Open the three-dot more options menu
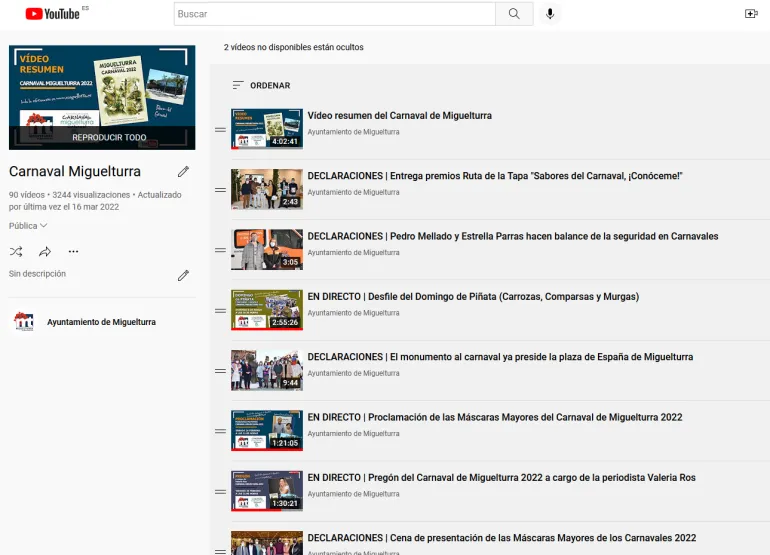Image resolution: width=770 pixels, height=555 pixels. coord(73,251)
